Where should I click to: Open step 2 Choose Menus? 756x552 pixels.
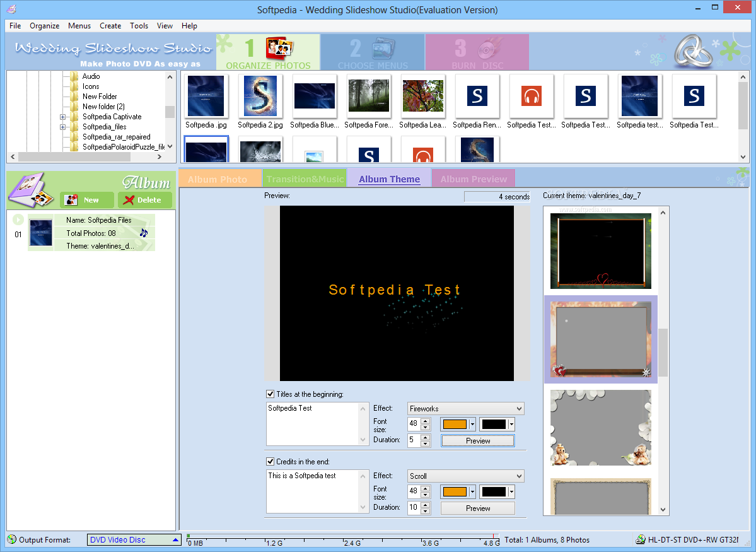373,52
